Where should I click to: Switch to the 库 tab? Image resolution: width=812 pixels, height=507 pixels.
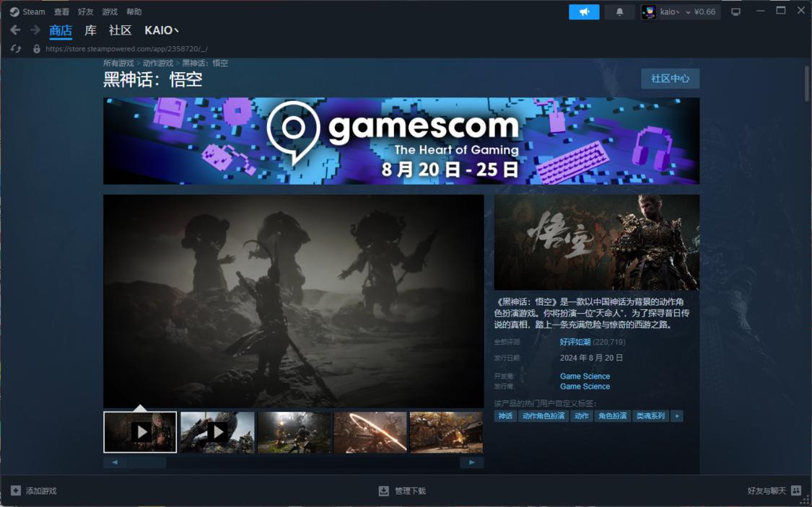pos(91,30)
